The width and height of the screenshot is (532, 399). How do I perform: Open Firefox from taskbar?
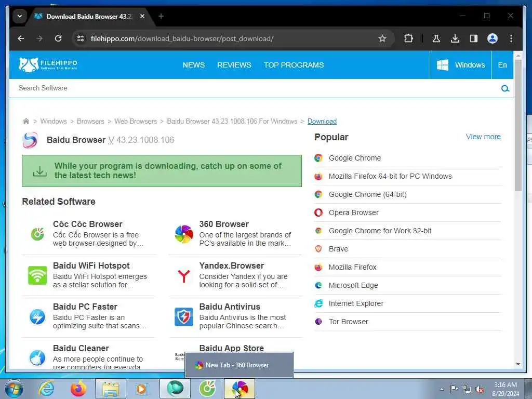78,389
